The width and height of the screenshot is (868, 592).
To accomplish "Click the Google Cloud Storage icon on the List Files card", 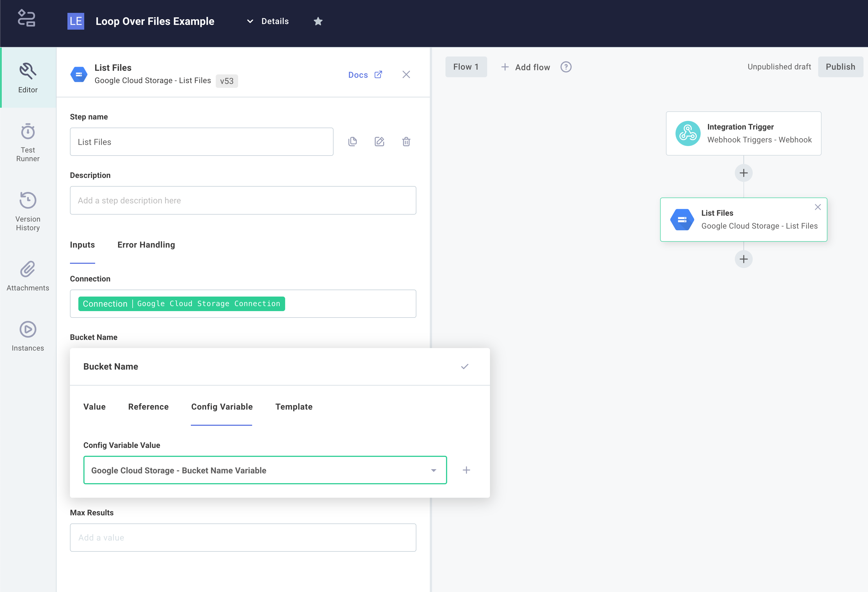I will coord(682,220).
